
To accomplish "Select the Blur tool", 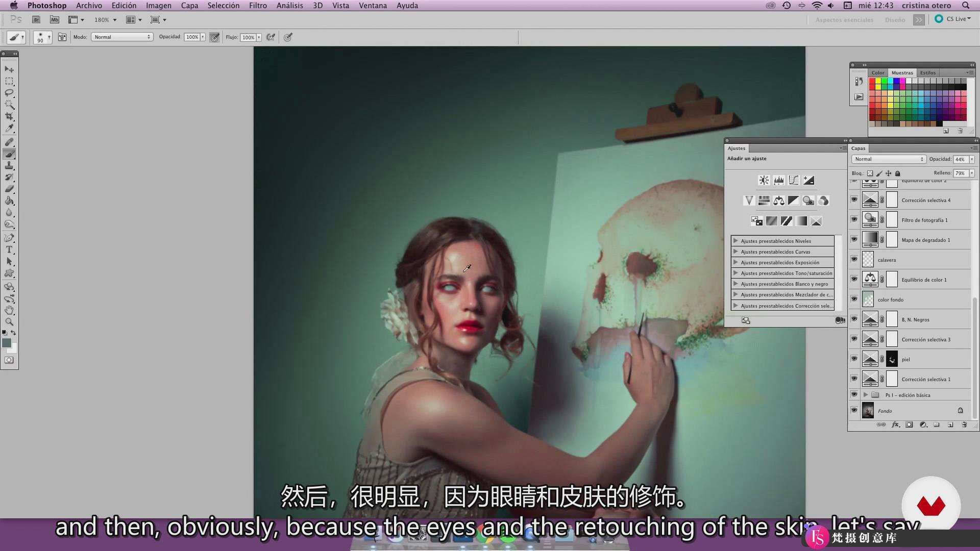I will 9,213.
